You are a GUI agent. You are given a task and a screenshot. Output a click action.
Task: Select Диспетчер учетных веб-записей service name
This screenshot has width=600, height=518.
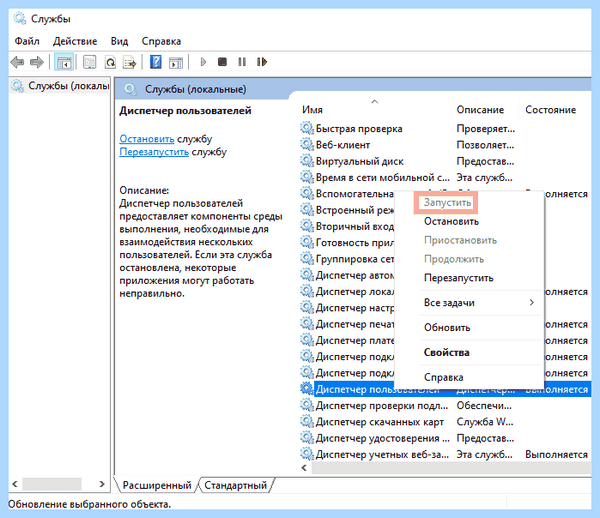click(382, 454)
